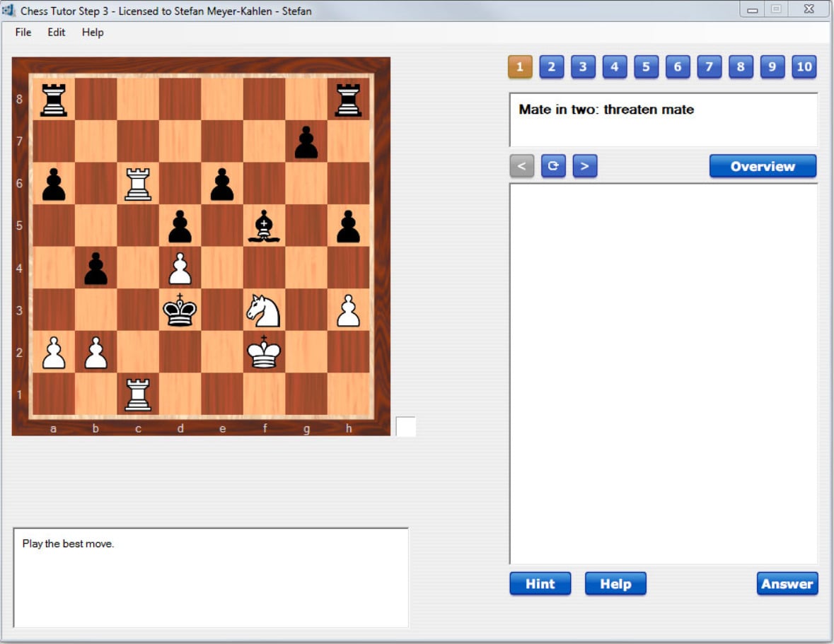Click the white pawn on d4
Screen dimensions: 834x644
click(180, 269)
